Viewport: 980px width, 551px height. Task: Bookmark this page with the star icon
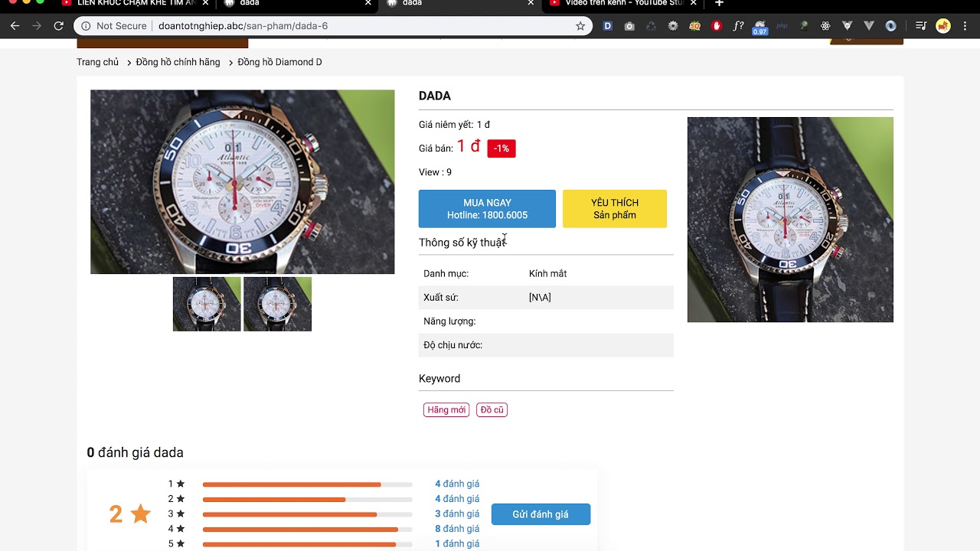click(580, 26)
